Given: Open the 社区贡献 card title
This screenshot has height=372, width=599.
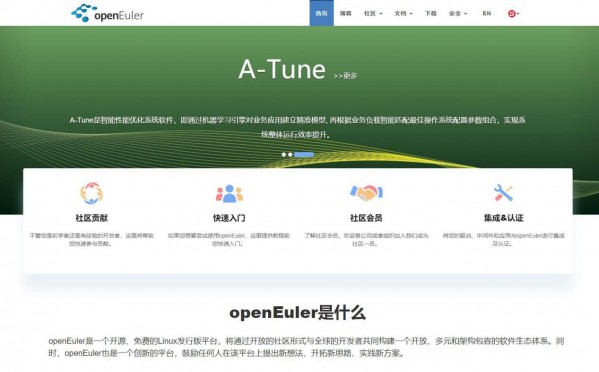Looking at the screenshot, I should 92,218.
